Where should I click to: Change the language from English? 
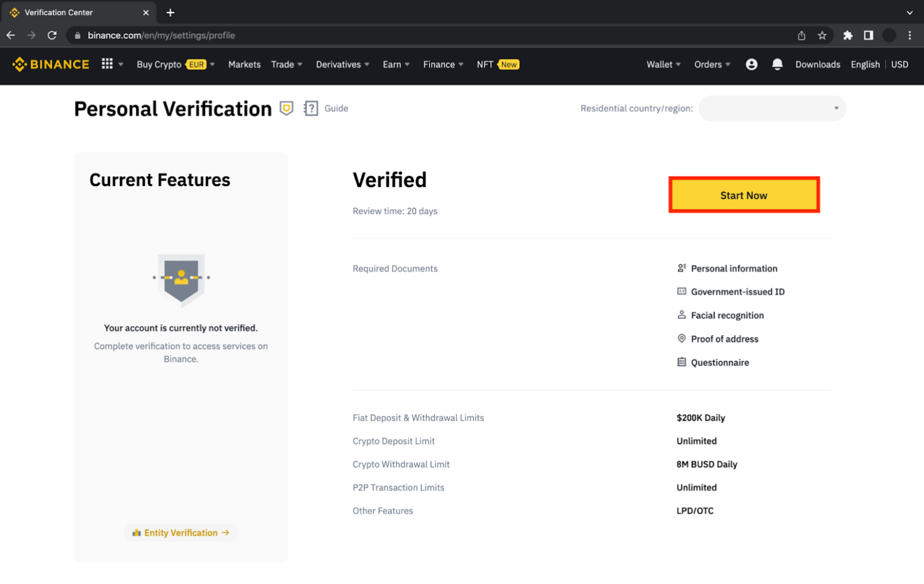(x=865, y=64)
